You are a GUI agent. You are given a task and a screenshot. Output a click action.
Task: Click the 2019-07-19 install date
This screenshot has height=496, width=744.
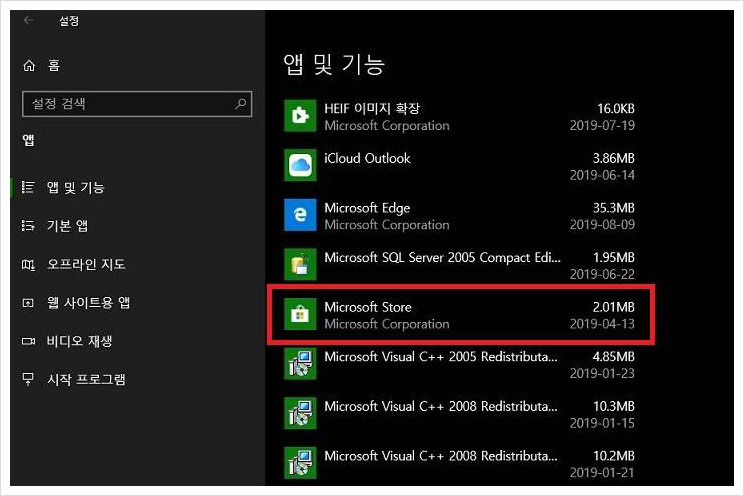click(602, 125)
